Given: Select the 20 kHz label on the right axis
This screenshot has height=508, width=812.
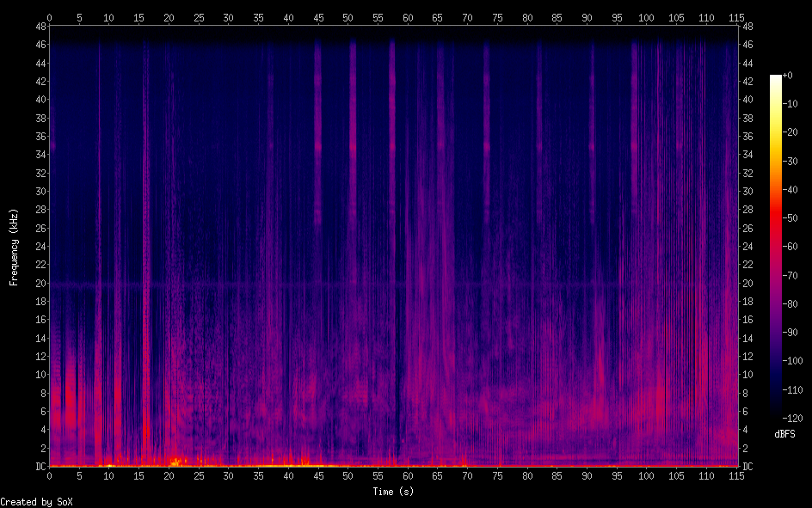Looking at the screenshot, I should tap(748, 284).
